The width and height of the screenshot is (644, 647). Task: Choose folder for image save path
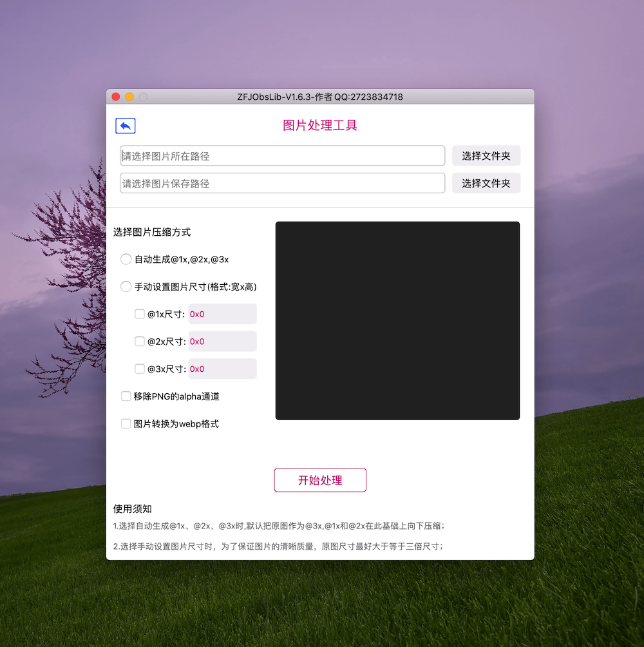click(x=486, y=183)
